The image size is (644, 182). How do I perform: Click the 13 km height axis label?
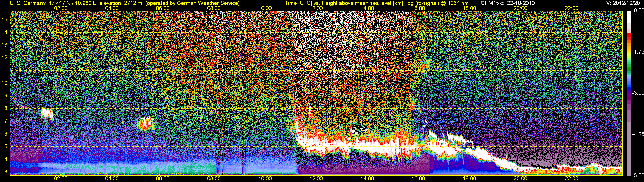[x=5, y=45]
